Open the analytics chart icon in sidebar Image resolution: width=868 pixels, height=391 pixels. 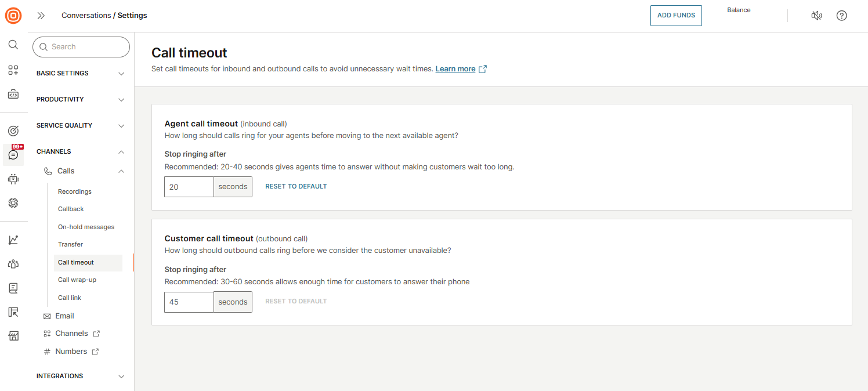point(13,240)
